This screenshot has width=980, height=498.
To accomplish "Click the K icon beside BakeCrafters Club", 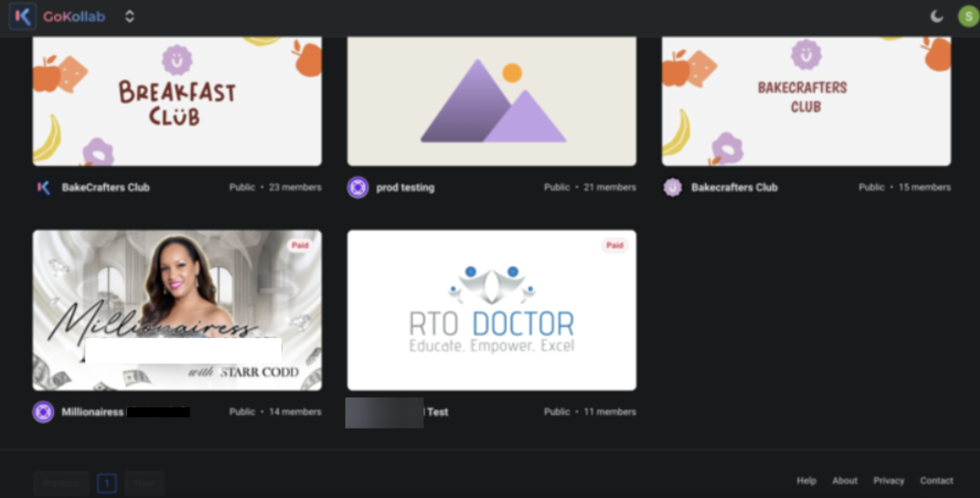I will click(x=43, y=187).
